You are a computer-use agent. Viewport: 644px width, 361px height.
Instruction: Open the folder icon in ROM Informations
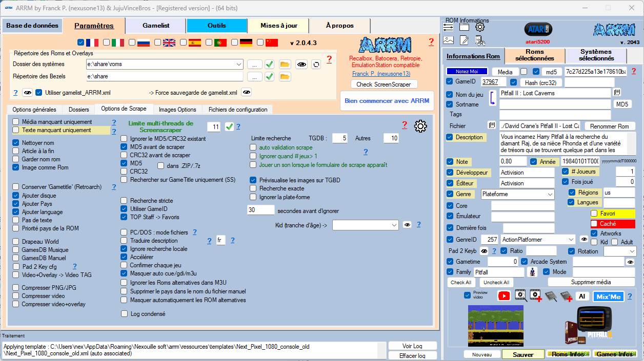(464, 27)
